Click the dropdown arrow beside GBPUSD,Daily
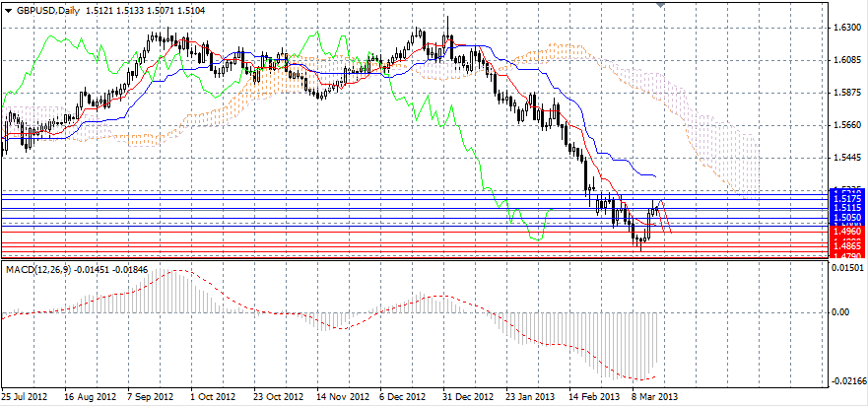The image size is (868, 406). [x=7, y=9]
